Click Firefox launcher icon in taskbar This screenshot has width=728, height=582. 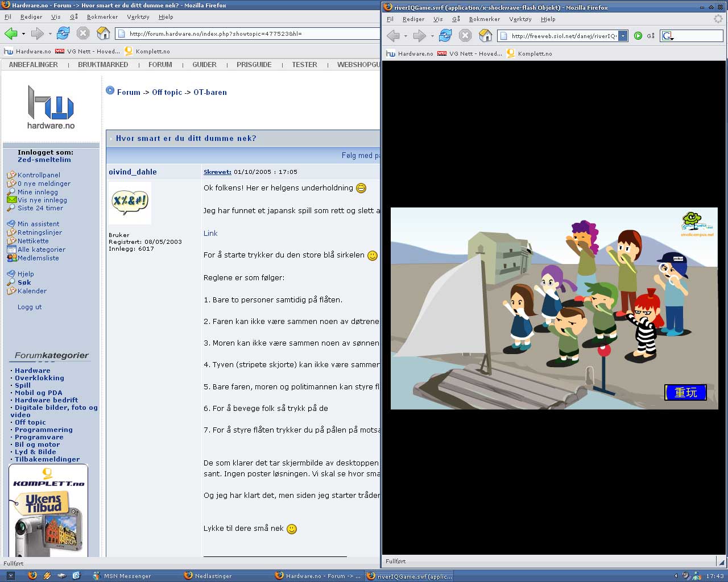click(x=32, y=576)
